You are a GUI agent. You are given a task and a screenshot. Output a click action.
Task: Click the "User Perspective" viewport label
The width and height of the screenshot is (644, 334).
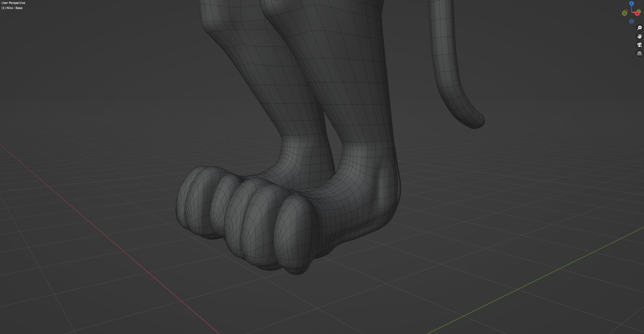pyautogui.click(x=13, y=3)
